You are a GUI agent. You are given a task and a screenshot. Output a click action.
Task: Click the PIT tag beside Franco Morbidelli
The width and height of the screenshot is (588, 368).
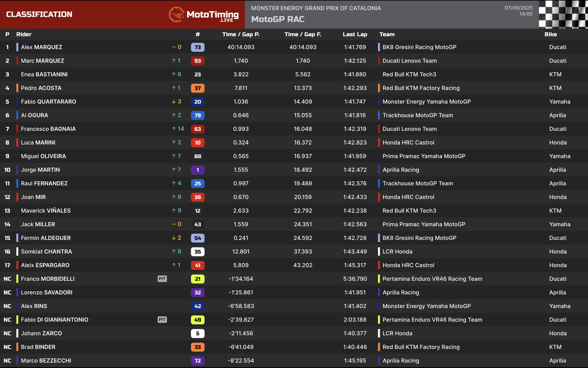point(162,279)
